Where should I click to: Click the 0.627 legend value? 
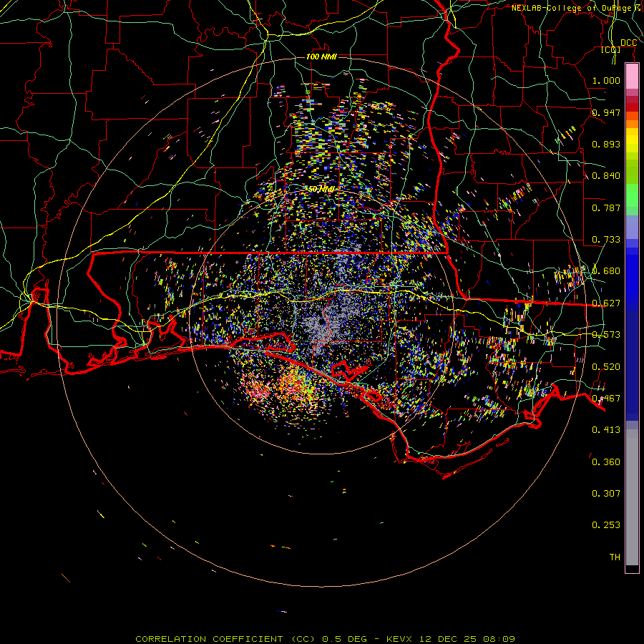point(606,303)
